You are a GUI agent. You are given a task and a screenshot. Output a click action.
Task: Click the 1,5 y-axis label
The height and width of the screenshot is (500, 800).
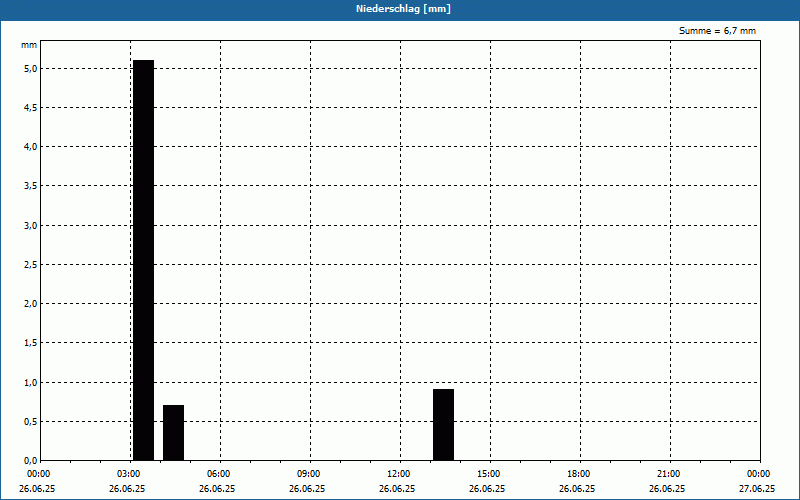pyautogui.click(x=31, y=343)
